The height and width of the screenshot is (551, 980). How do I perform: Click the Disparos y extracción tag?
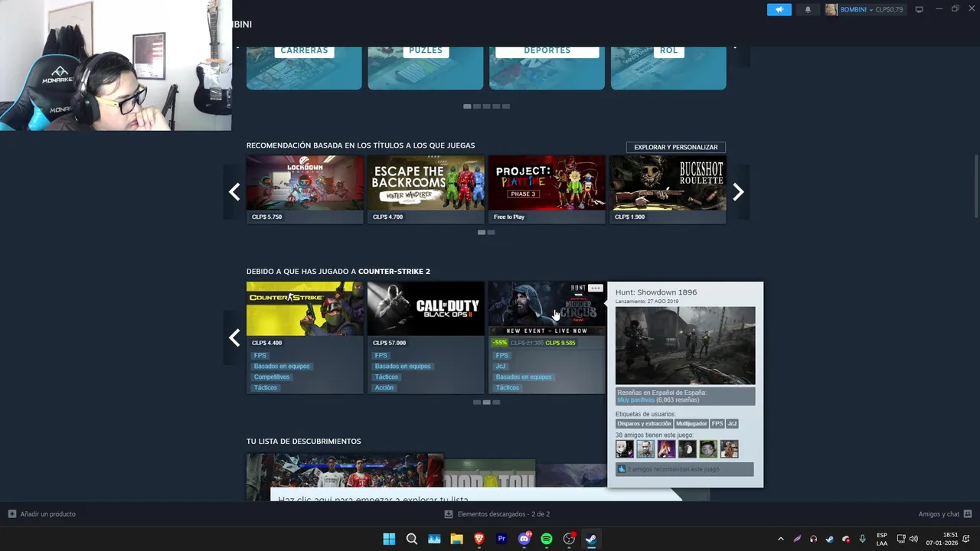click(x=645, y=423)
